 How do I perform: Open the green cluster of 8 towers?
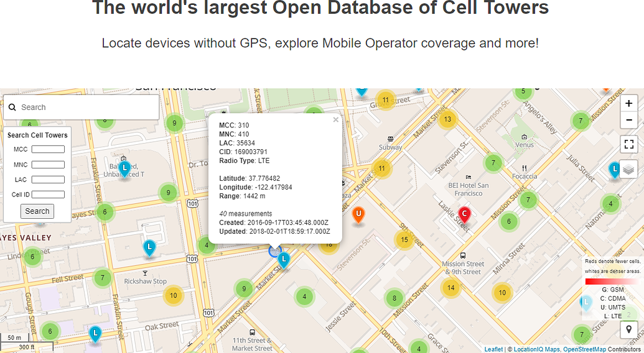[394, 298]
